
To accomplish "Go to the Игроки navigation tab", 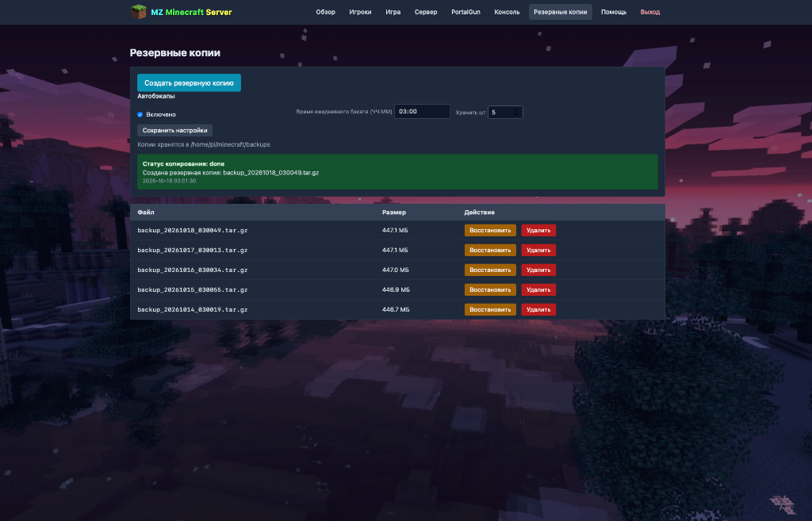I will coord(361,12).
